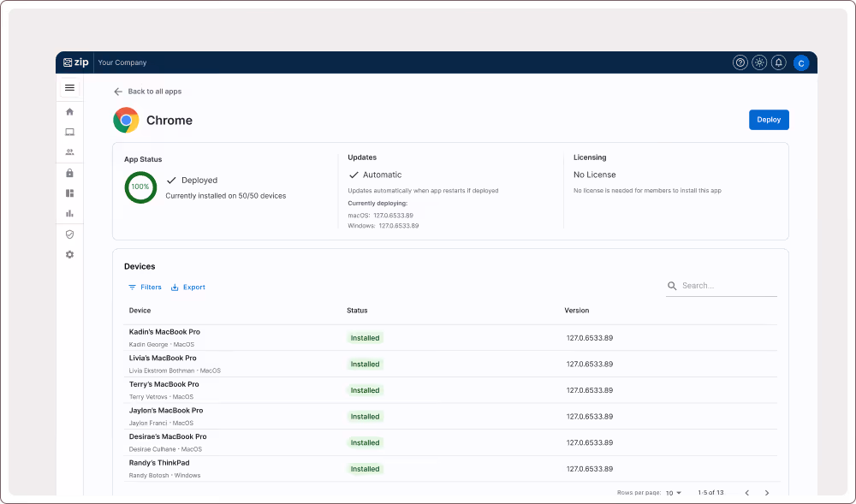The width and height of the screenshot is (856, 504).
Task: Click the 100% deployment progress ring
Action: [x=140, y=187]
